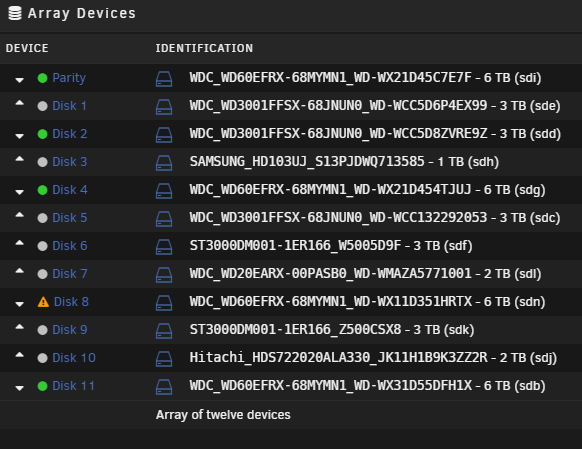
Task: Click the IDENTIFICATION column header
Action: point(204,48)
